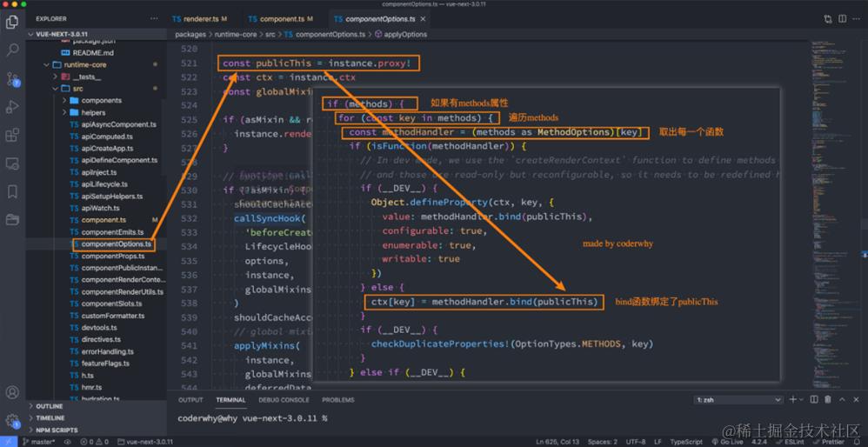Click Ln 625, Col 13 in status bar
Image resolution: width=868 pixels, height=447 pixels.
coord(557,442)
